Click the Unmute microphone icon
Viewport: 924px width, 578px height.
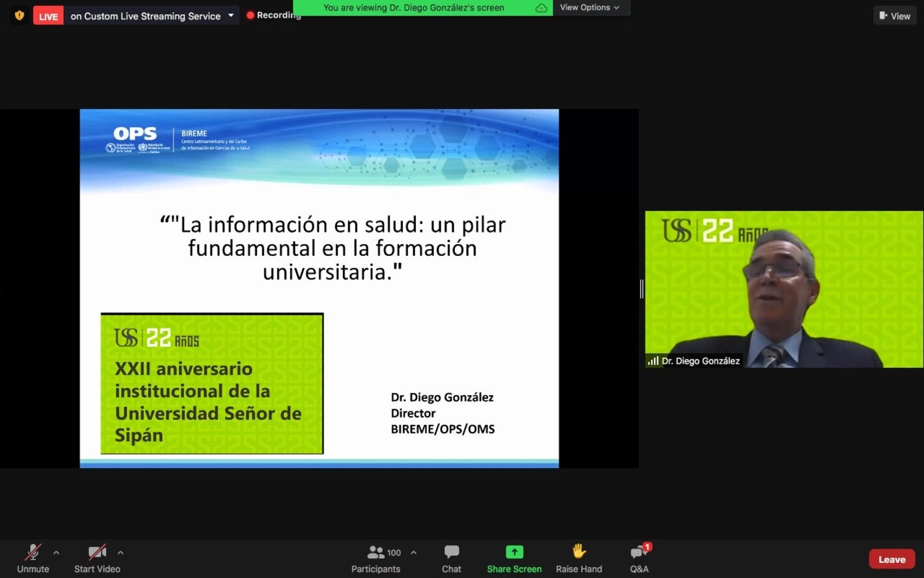click(33, 552)
